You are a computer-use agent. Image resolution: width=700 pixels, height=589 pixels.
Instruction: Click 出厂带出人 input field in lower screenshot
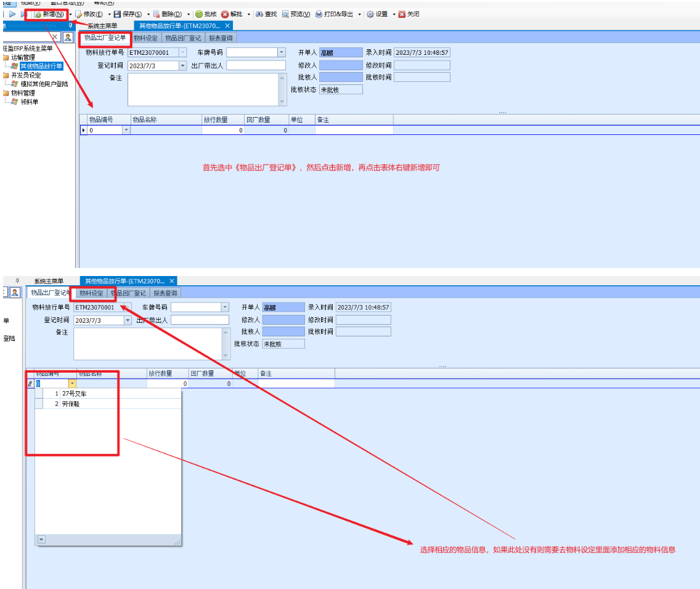click(200, 320)
